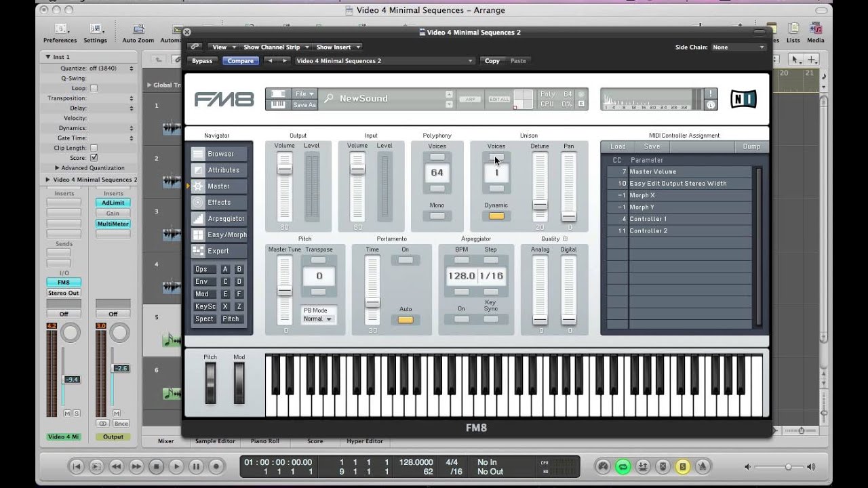Toggle the Arpeggiator Key Sync button
The width and height of the screenshot is (868, 488).
[x=491, y=319]
